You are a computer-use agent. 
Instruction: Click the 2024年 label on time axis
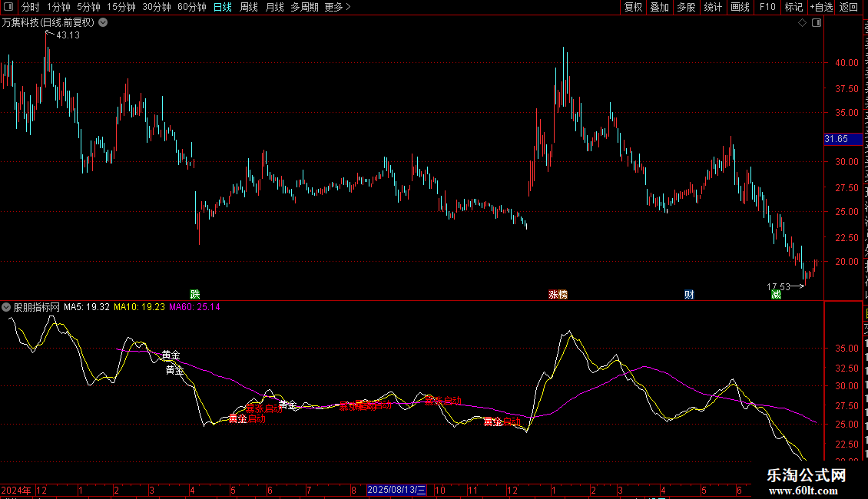pos(15,490)
